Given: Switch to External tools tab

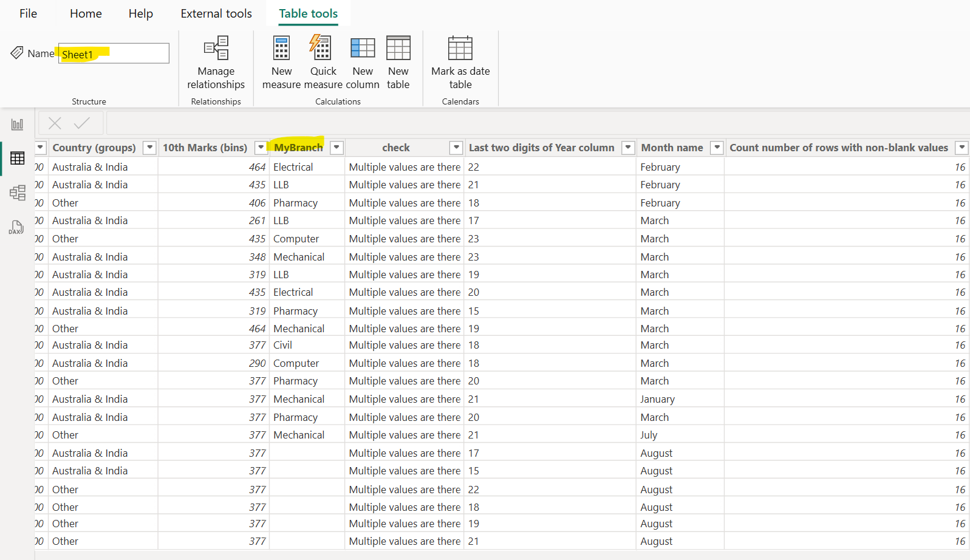Looking at the screenshot, I should coord(216,13).
